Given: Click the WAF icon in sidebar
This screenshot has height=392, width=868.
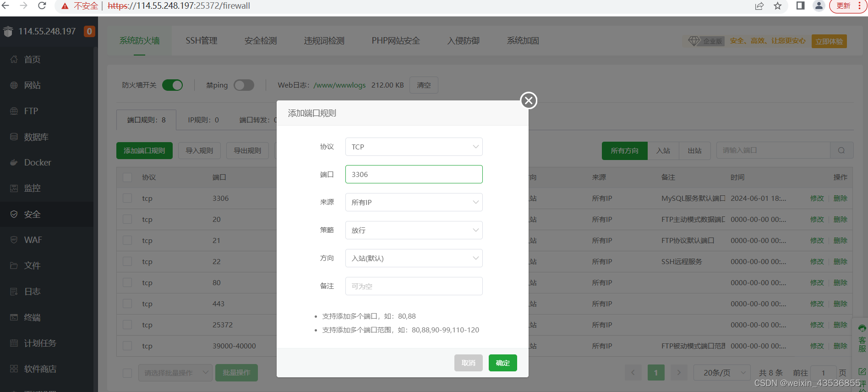Looking at the screenshot, I should [x=14, y=240].
